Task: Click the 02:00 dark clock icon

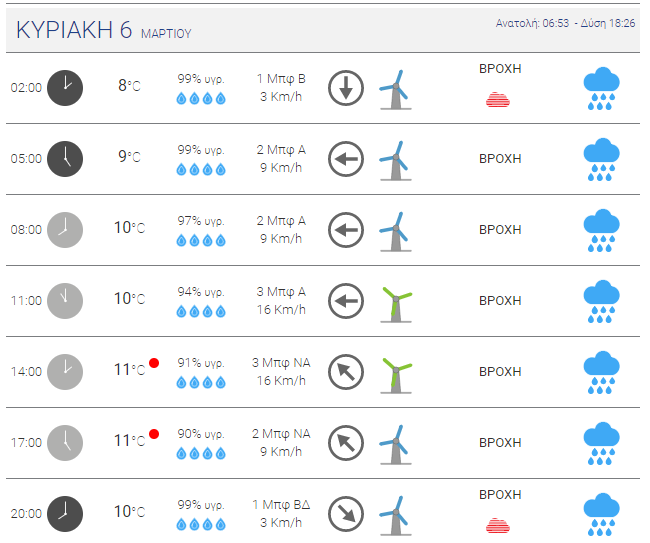Action: click(65, 88)
